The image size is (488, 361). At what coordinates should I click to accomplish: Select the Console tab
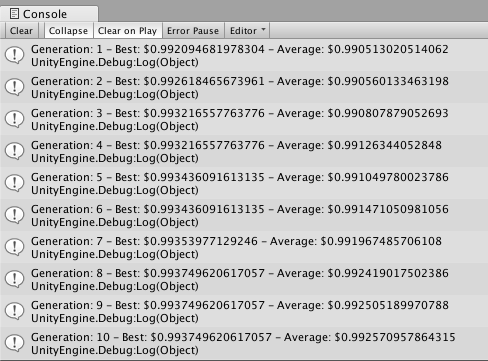click(x=49, y=14)
